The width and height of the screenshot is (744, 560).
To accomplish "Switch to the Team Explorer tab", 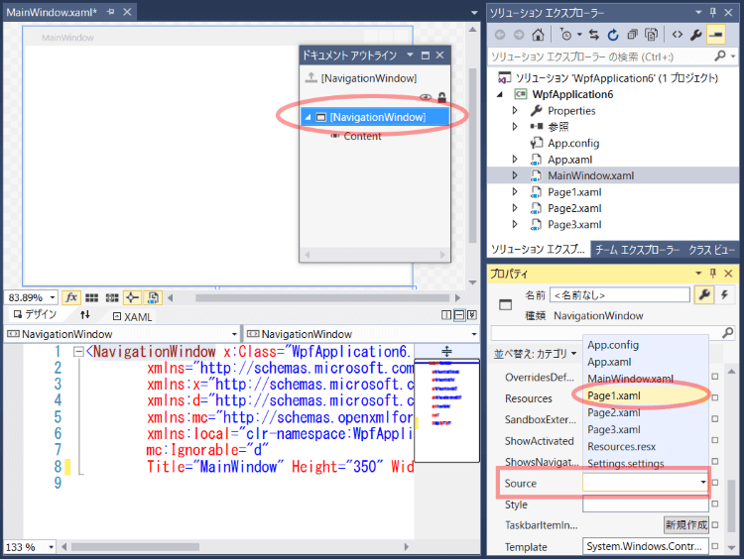I will [x=637, y=250].
